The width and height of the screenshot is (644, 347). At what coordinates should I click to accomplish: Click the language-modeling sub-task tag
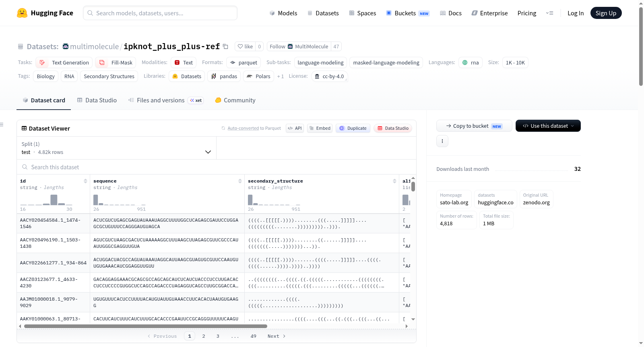[320, 62]
